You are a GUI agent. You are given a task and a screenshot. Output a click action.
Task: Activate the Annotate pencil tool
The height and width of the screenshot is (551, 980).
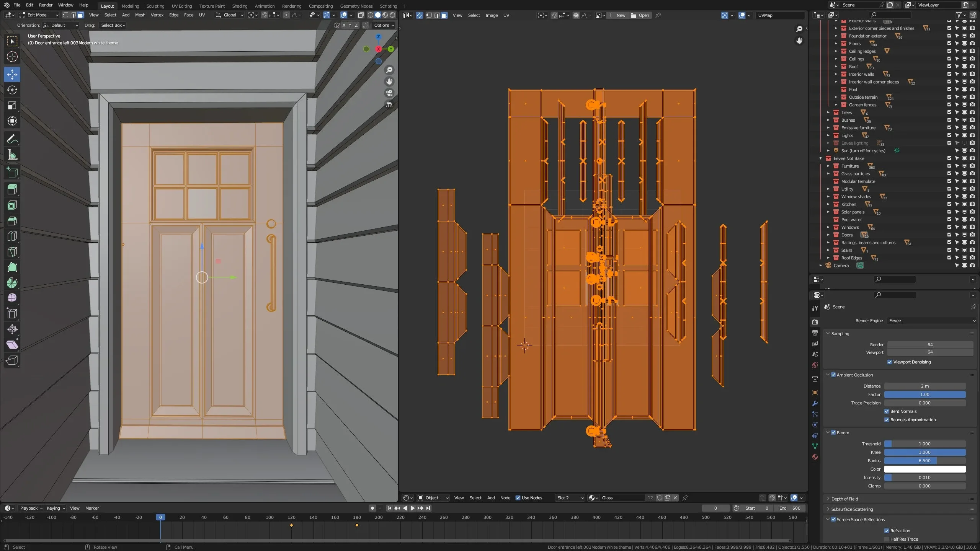tap(12, 139)
